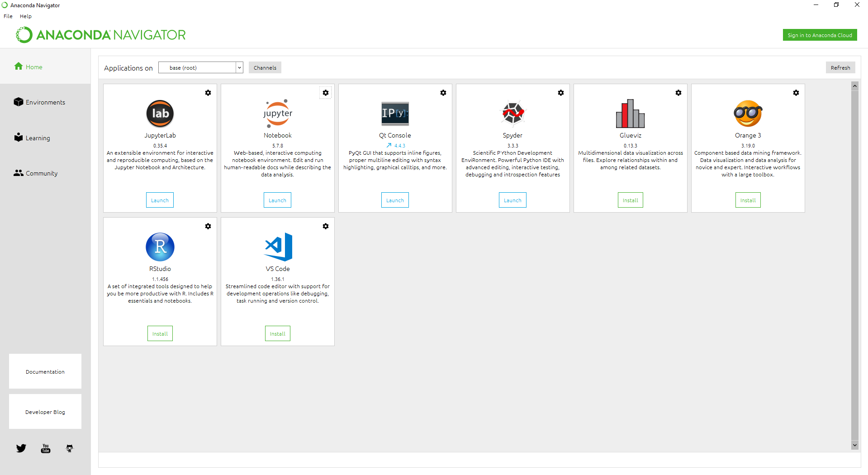Install VS Code

point(278,334)
